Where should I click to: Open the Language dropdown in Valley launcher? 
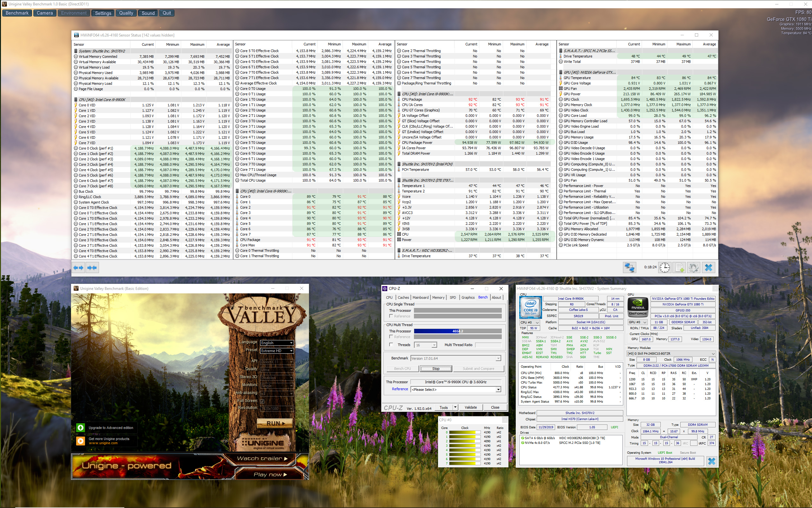pos(277,343)
